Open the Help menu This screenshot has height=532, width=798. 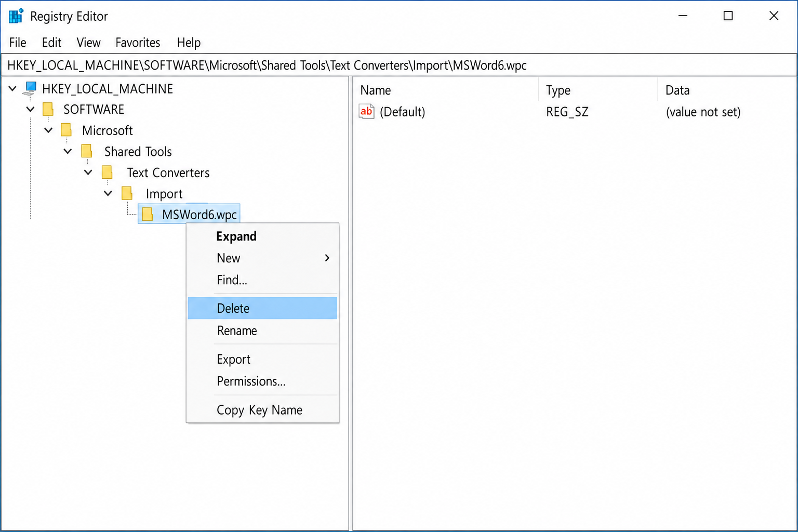point(189,43)
